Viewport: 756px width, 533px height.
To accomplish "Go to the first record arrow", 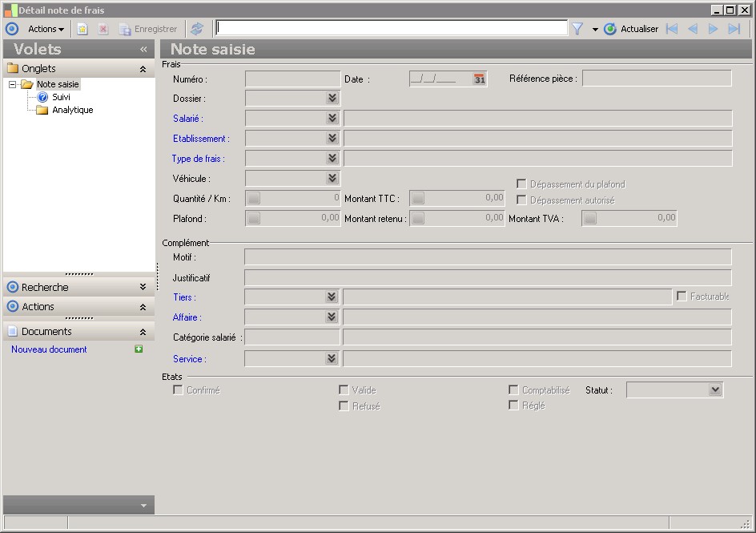I will point(672,29).
